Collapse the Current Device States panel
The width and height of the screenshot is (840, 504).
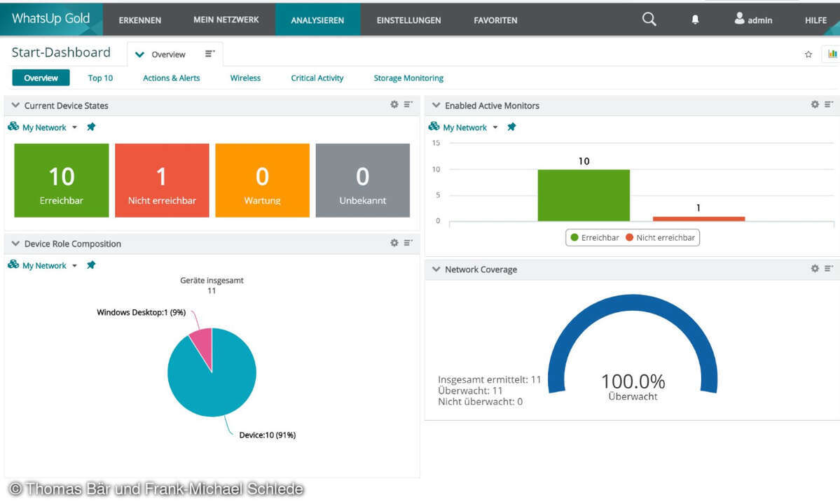click(15, 106)
